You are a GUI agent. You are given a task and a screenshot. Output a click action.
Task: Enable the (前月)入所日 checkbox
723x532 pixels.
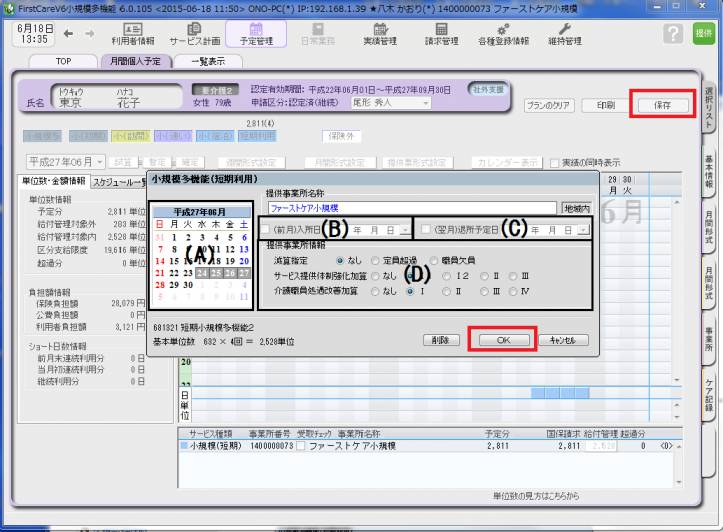click(x=265, y=229)
